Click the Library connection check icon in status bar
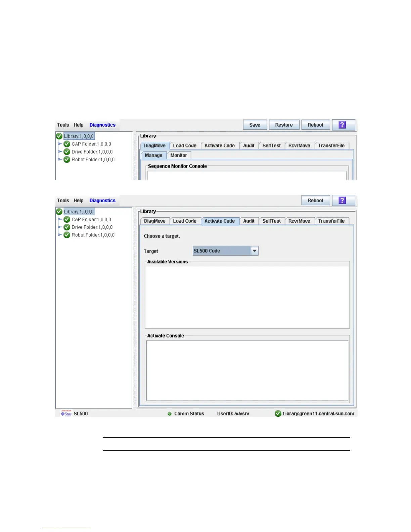This screenshot has height=532, width=411. tap(278, 413)
